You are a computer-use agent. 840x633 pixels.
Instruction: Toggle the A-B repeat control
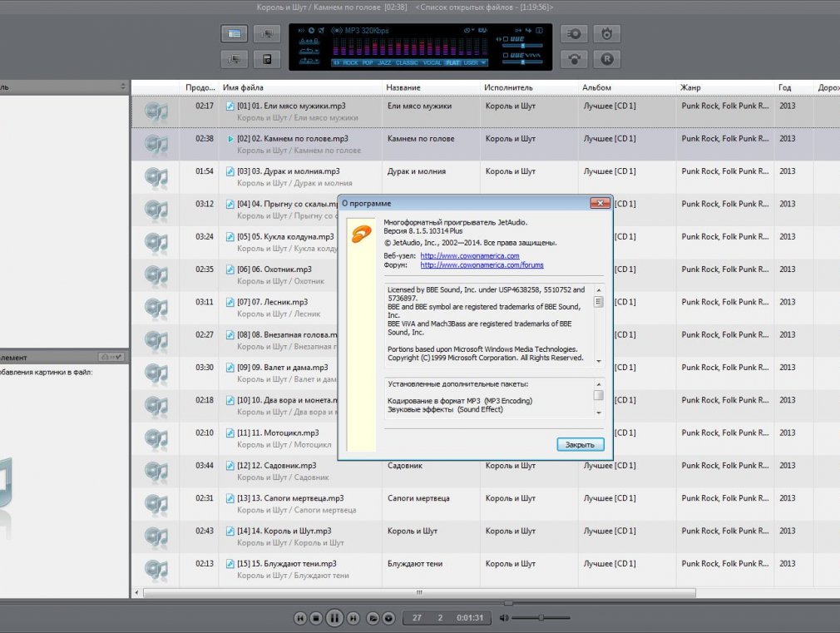309,41
